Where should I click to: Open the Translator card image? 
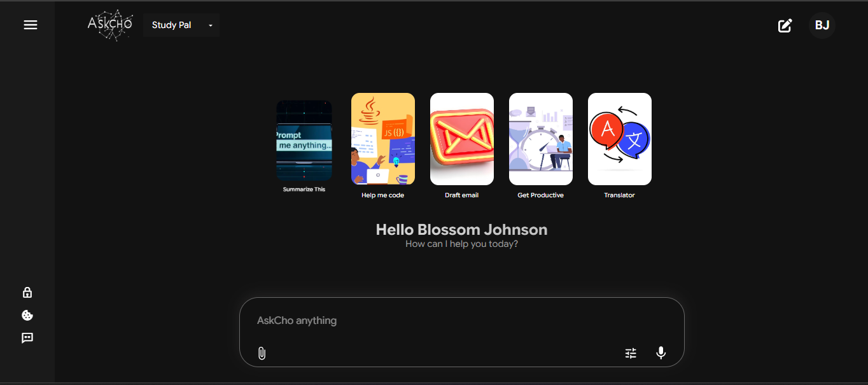(620, 139)
